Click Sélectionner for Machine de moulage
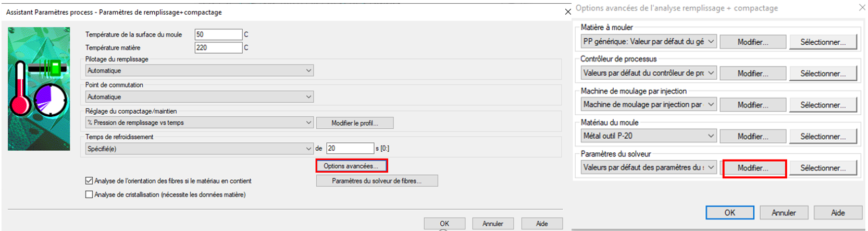Viewport: 868px width, 231px height. [x=823, y=105]
